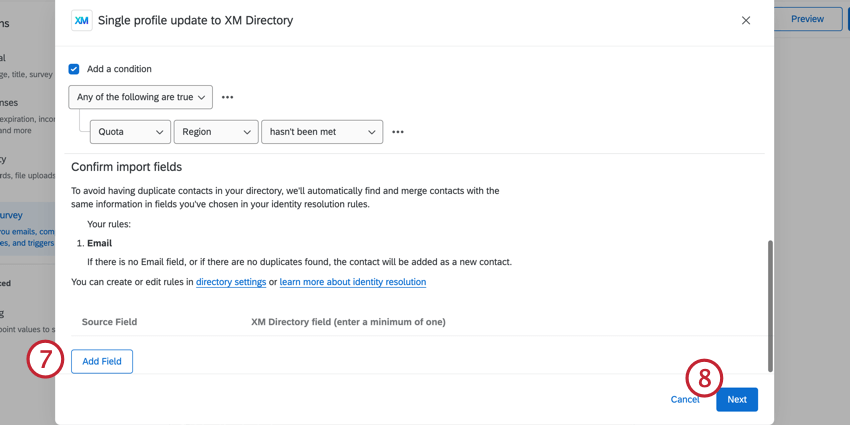Open the hasn't been met dropdown
Viewport: 850px width, 425px height.
pyautogui.click(x=322, y=132)
